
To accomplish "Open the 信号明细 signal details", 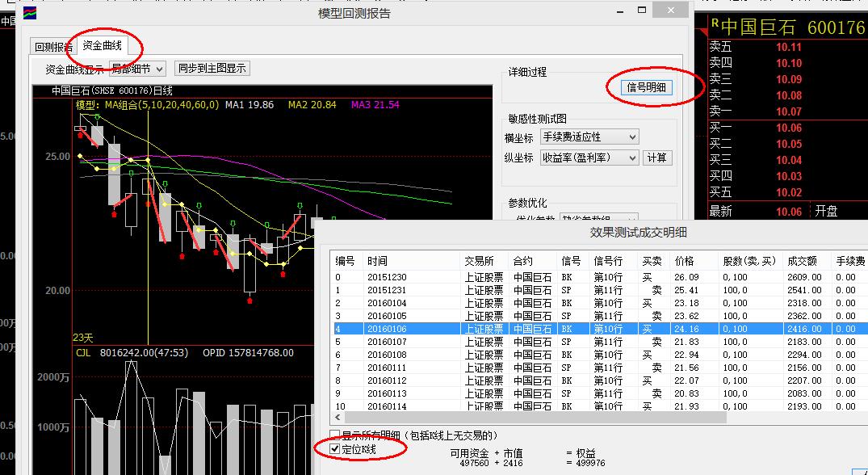I will pyautogui.click(x=647, y=87).
